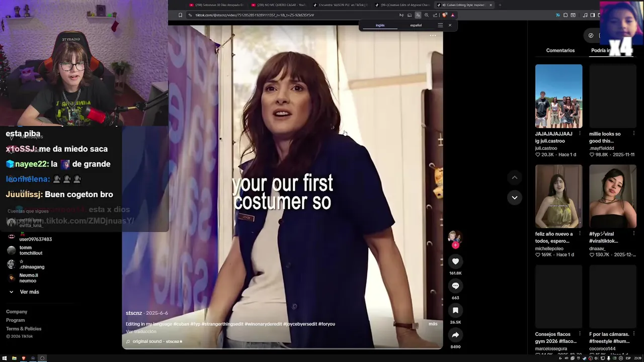Open the Terms & Policies footer link

pyautogui.click(x=24, y=329)
